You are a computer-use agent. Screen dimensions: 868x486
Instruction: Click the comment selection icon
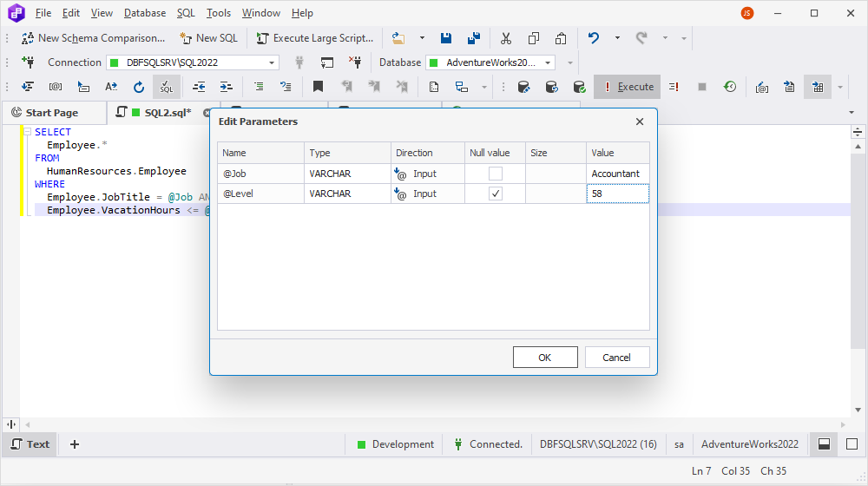pos(259,87)
